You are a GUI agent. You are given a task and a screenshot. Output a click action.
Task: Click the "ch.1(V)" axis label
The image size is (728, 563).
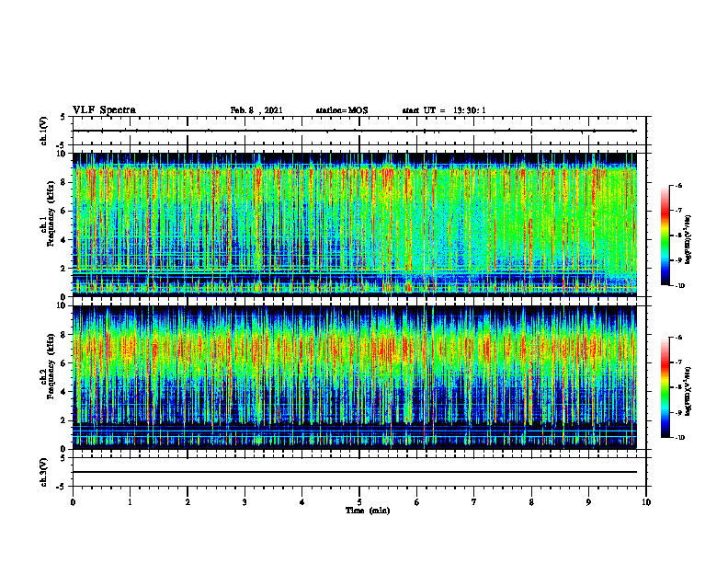[x=43, y=131]
